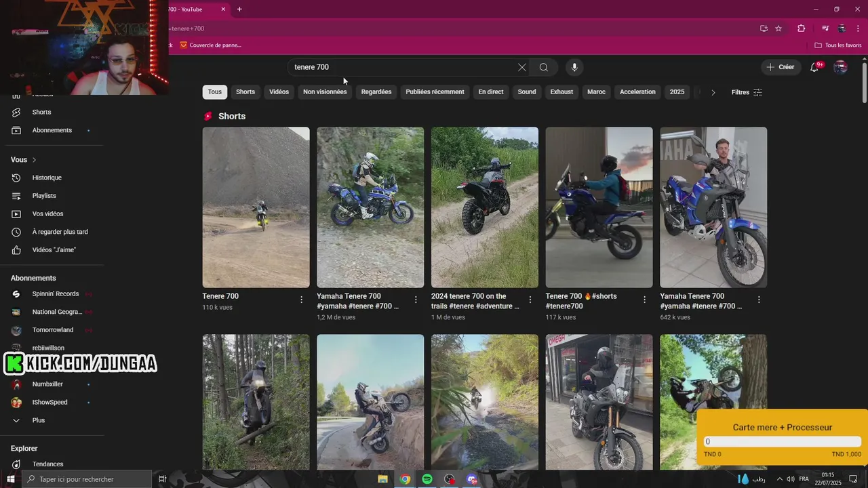Viewport: 868px width, 488px height.
Task: Open the Filtres panel
Action: (x=747, y=92)
